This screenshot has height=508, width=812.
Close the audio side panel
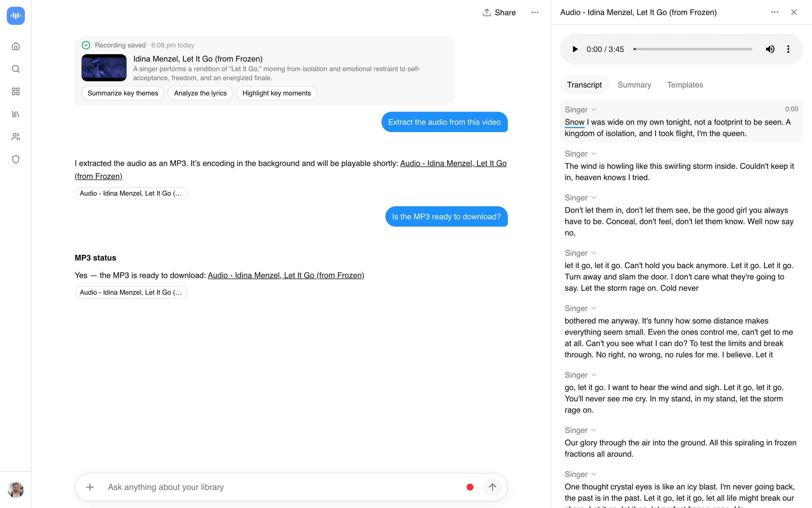(x=794, y=12)
